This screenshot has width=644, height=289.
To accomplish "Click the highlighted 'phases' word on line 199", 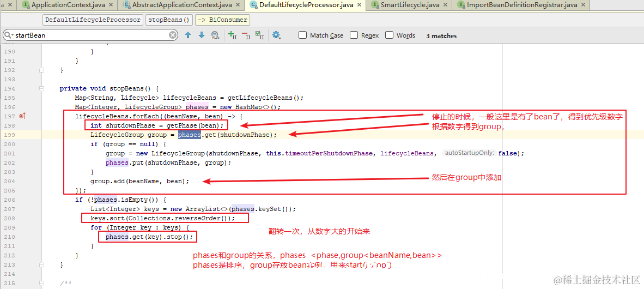I will coord(190,135).
